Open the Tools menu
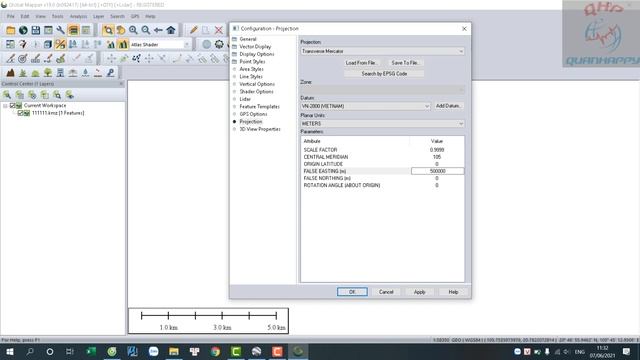This screenshot has width=640, height=360. point(58,16)
